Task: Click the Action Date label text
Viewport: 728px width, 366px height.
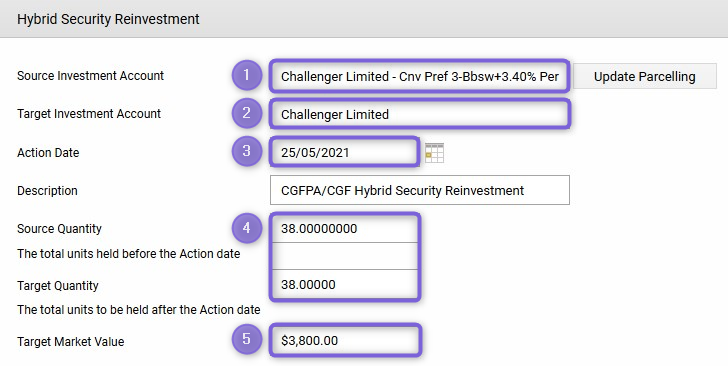Action: click(x=48, y=152)
